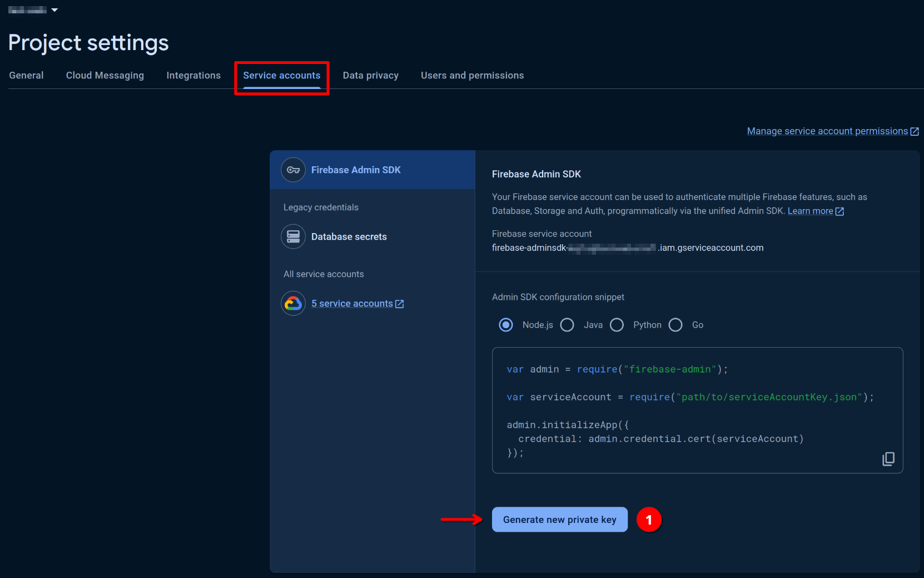Select the Node.js radio button
Viewport: 924px width, 578px height.
coord(506,325)
